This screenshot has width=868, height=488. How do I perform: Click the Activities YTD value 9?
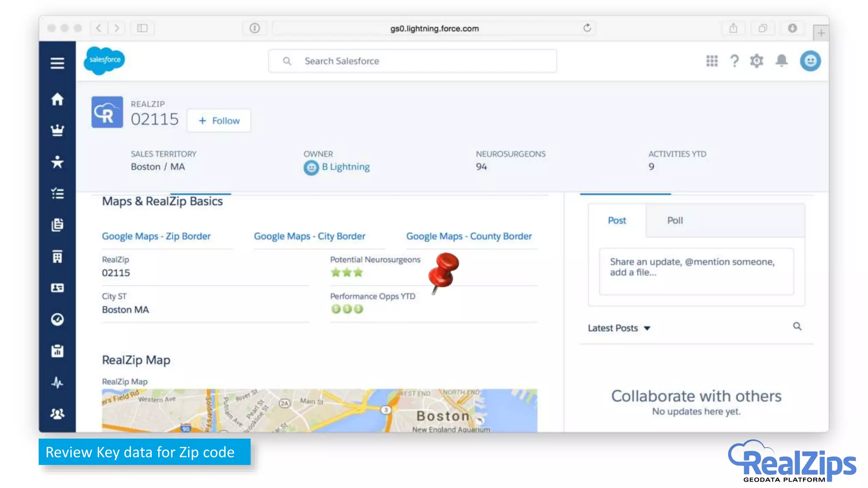coord(651,166)
